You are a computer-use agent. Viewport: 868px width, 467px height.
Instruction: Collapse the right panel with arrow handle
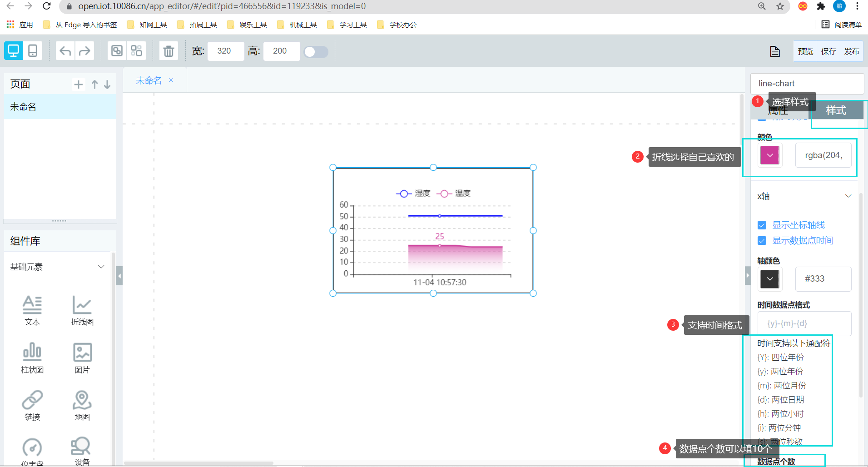(748, 275)
